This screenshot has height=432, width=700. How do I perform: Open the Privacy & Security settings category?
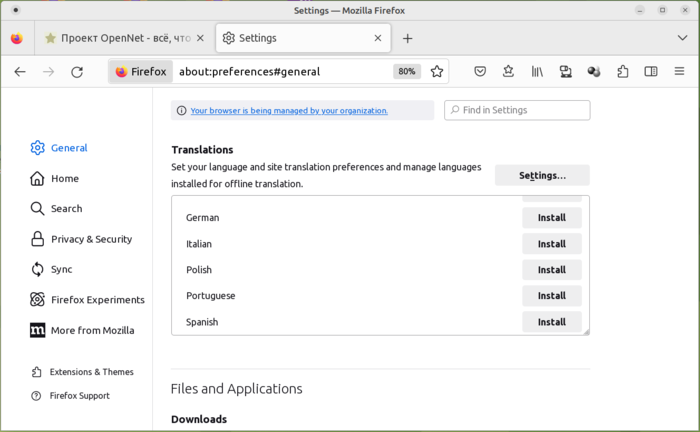coord(91,239)
